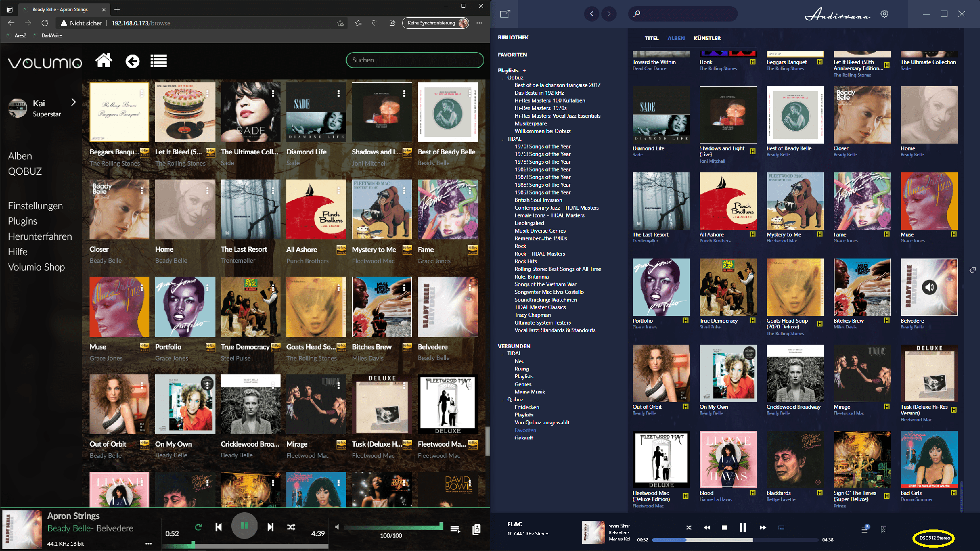
Task: Expand Kai Superstar profile chevron
Action: point(73,102)
